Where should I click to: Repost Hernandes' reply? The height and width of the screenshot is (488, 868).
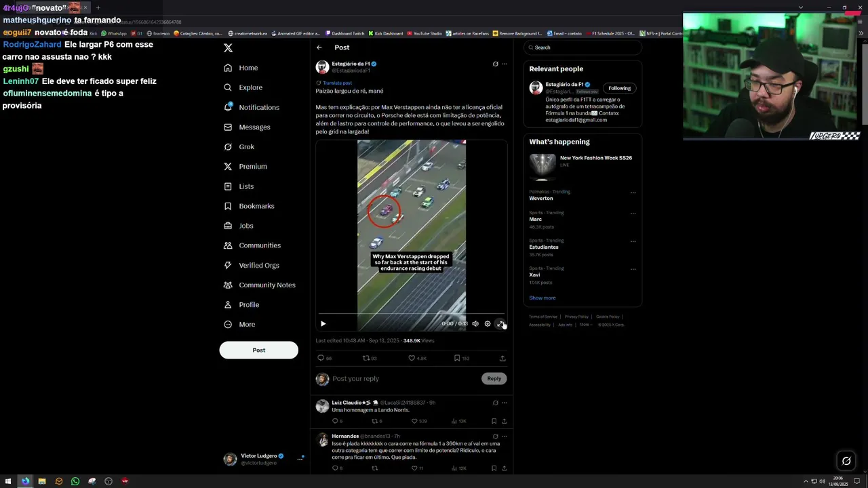374,468
